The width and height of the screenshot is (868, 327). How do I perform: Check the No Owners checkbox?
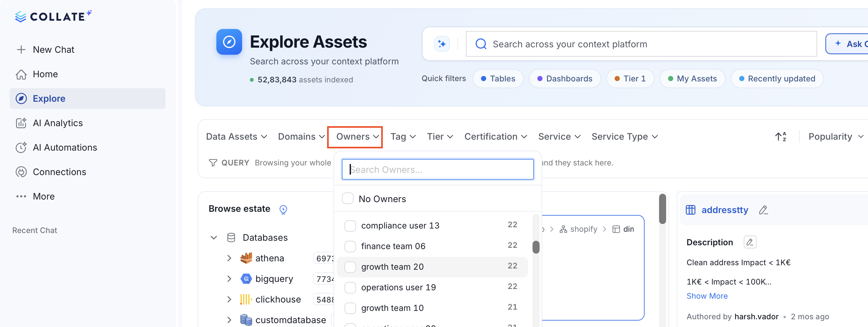tap(347, 198)
